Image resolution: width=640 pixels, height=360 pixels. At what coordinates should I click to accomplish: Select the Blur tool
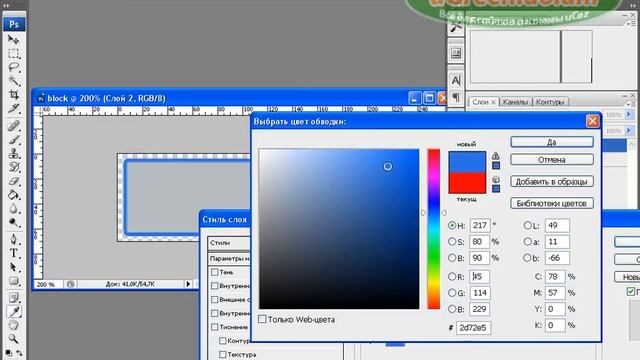tap(13, 209)
